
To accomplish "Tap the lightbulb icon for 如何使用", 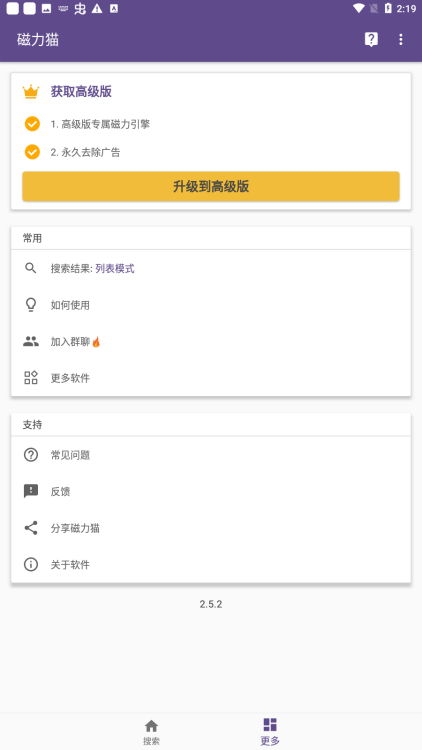I will pyautogui.click(x=31, y=305).
